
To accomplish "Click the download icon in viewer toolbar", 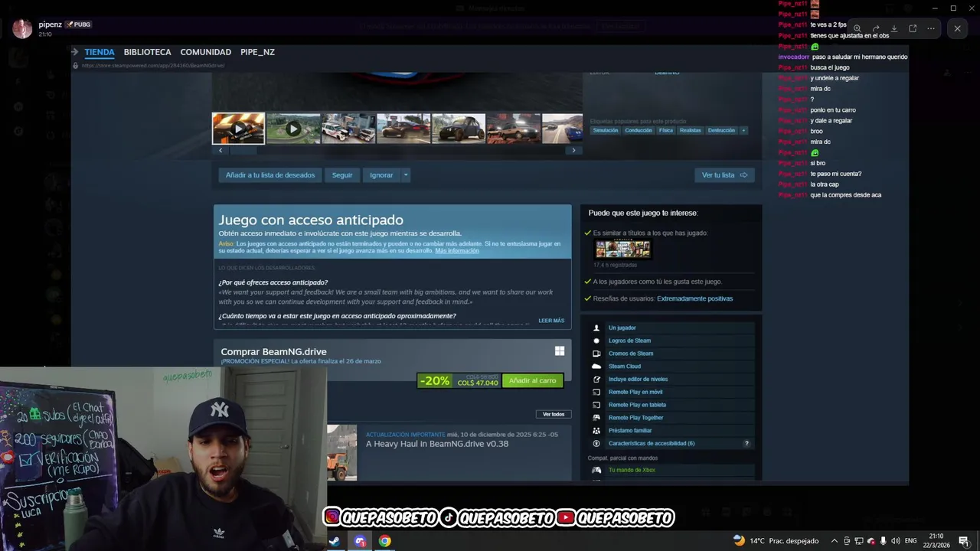I will click(894, 28).
